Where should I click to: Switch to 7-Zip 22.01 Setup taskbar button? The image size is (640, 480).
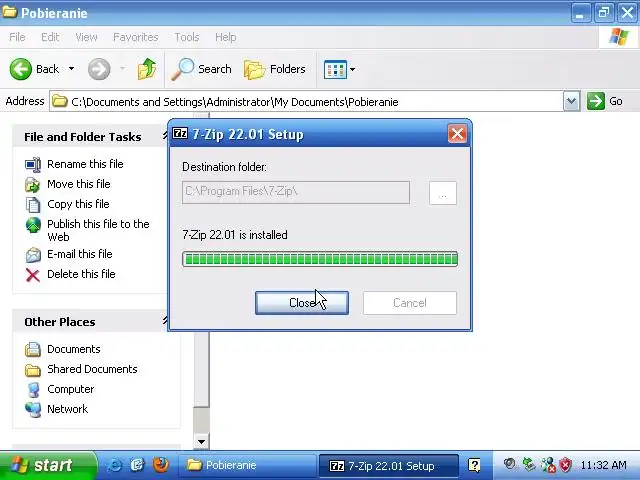[x=389, y=466]
